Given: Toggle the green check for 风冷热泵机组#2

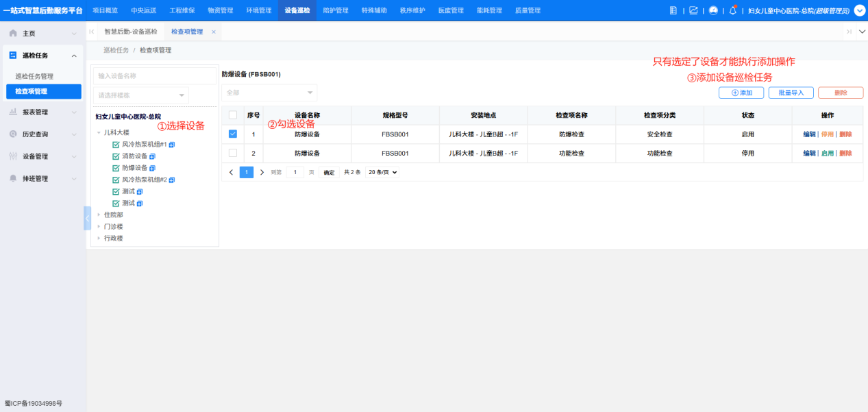Looking at the screenshot, I should [116, 180].
